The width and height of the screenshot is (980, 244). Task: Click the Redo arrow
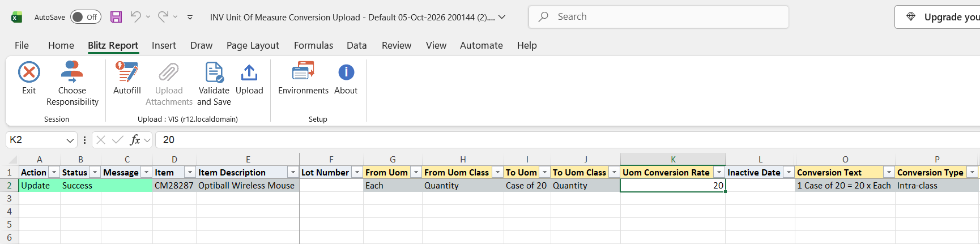point(163,17)
